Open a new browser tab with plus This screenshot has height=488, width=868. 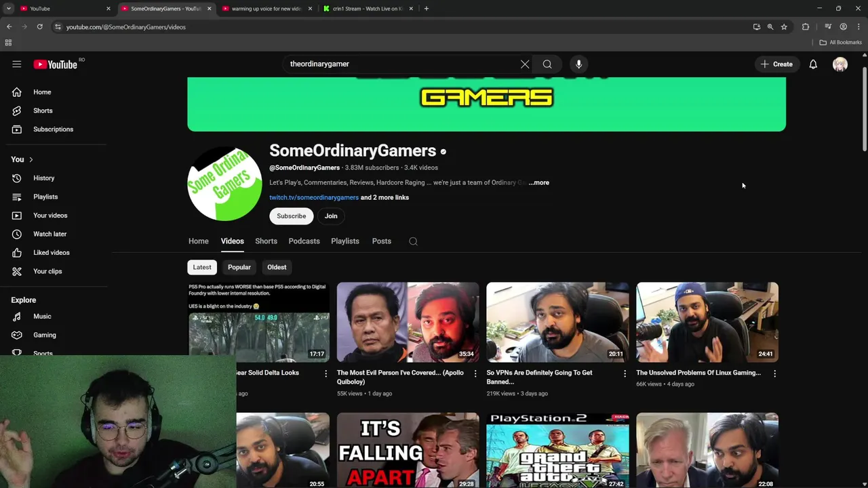pyautogui.click(x=427, y=9)
